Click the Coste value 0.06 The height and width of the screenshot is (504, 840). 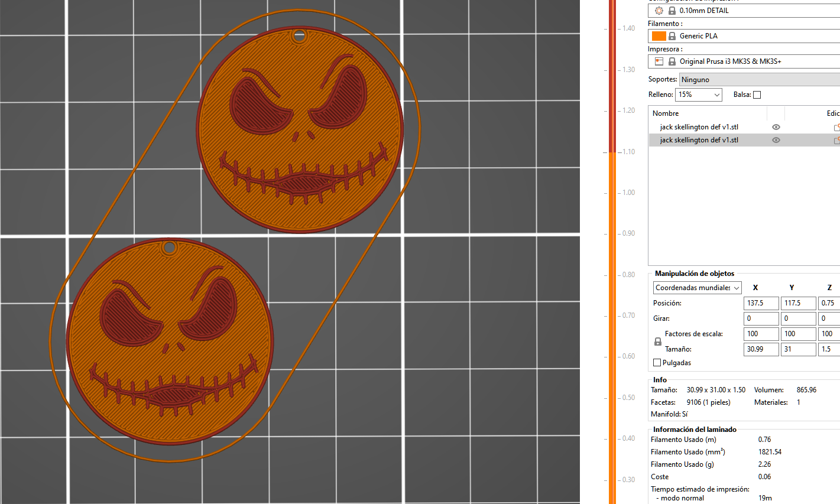pyautogui.click(x=764, y=477)
